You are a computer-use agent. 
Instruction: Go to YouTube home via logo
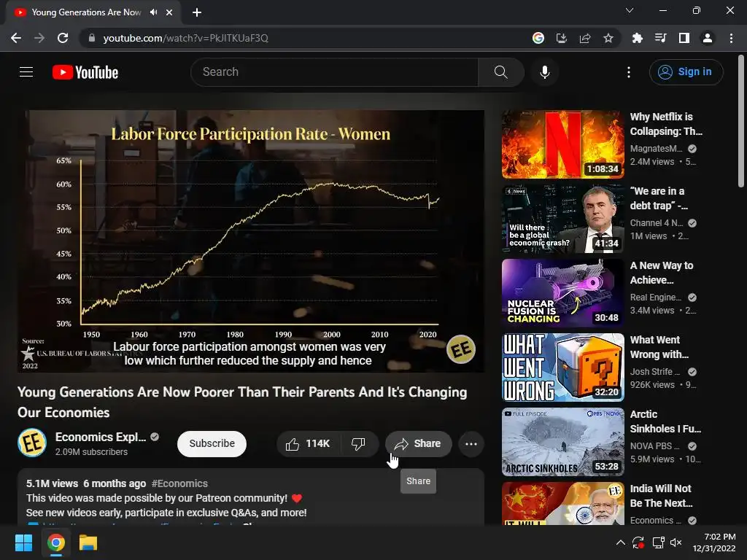coord(85,72)
